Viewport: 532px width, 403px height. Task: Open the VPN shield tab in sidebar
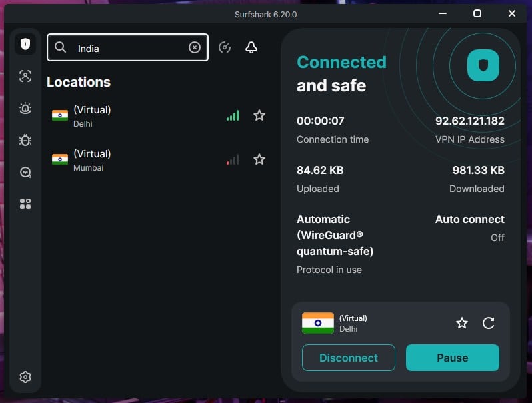pyautogui.click(x=25, y=44)
